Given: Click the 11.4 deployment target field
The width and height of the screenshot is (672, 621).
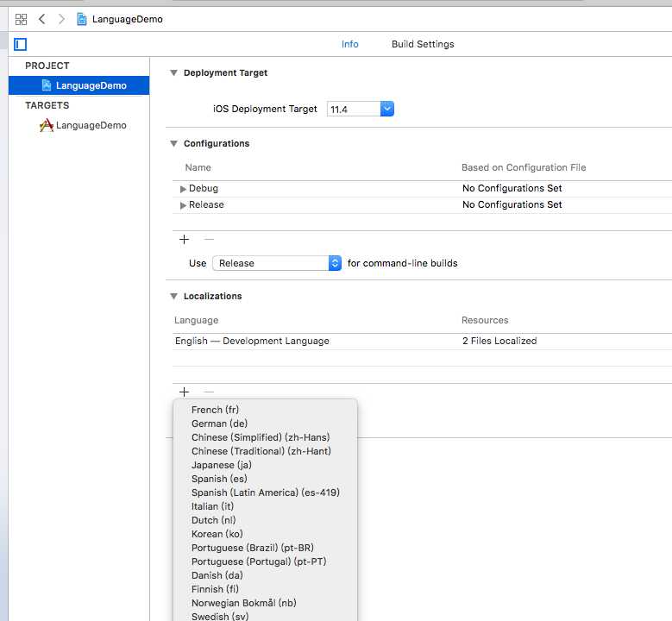Looking at the screenshot, I should tap(354, 109).
